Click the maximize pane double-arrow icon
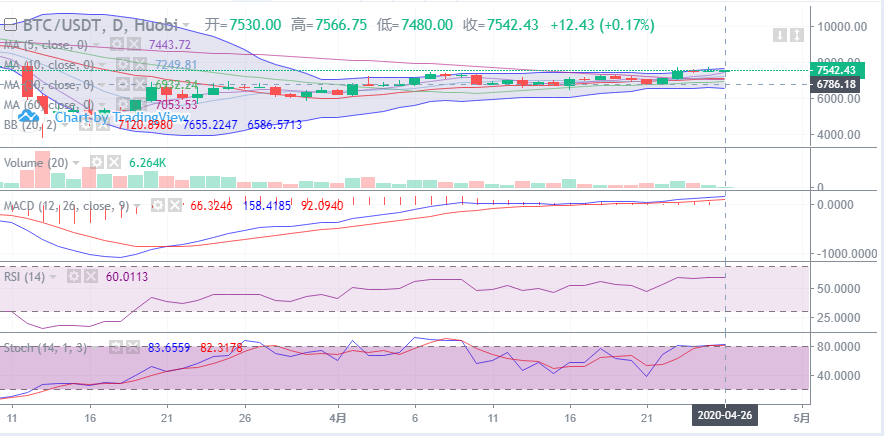 click(797, 36)
